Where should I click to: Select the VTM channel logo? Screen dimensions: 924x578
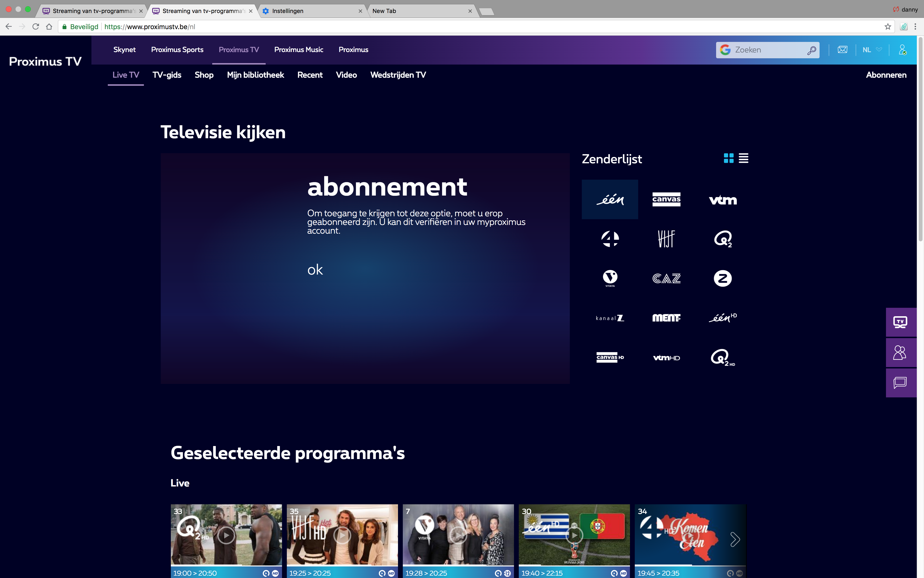point(723,200)
